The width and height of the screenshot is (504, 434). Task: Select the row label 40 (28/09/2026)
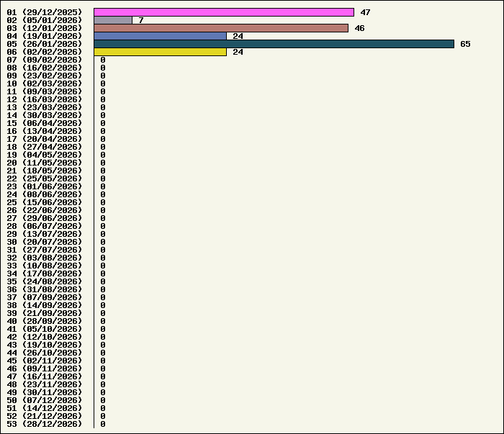45,321
